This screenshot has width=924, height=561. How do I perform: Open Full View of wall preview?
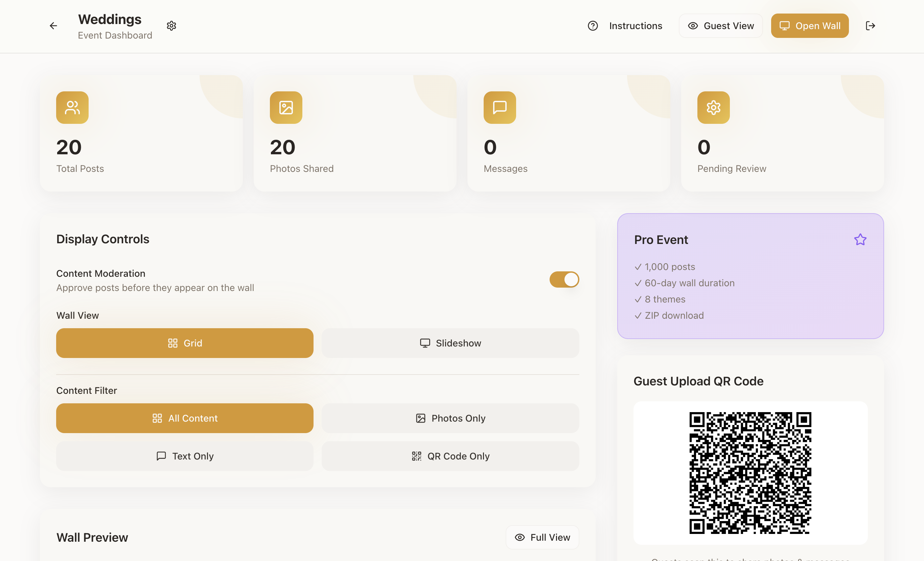(542, 537)
